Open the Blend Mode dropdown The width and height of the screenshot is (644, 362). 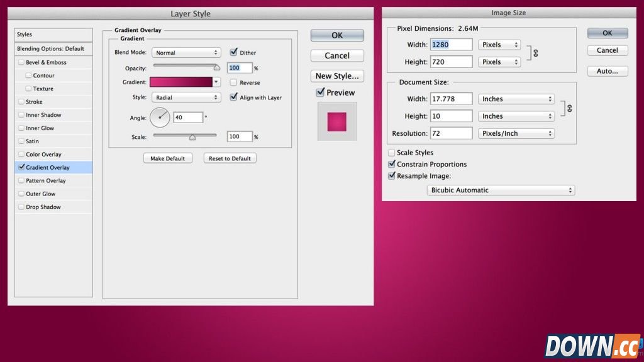pos(186,53)
